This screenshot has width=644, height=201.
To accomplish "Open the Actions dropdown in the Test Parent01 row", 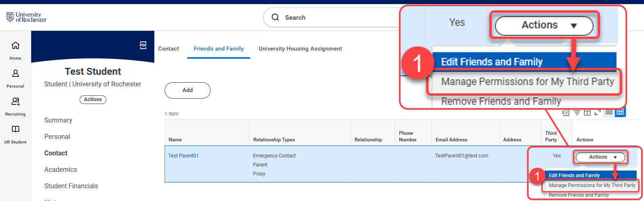I will tap(600, 157).
